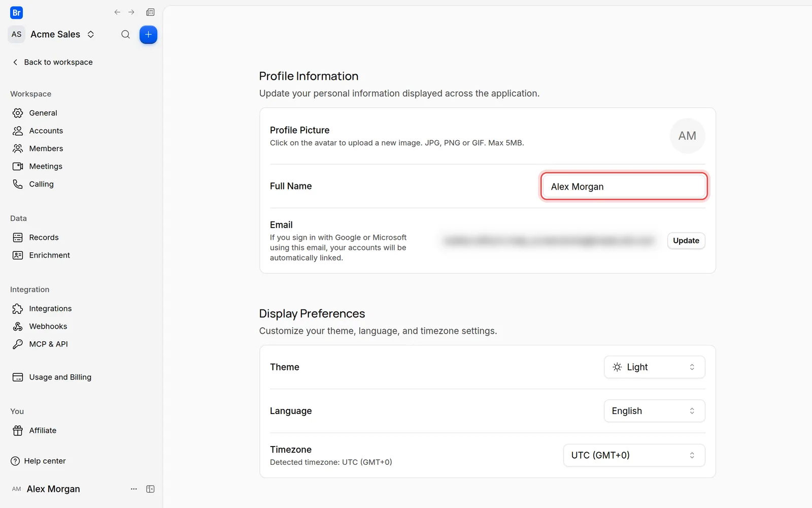The image size is (812, 508).
Task: Open the Members settings page
Action: (46, 148)
